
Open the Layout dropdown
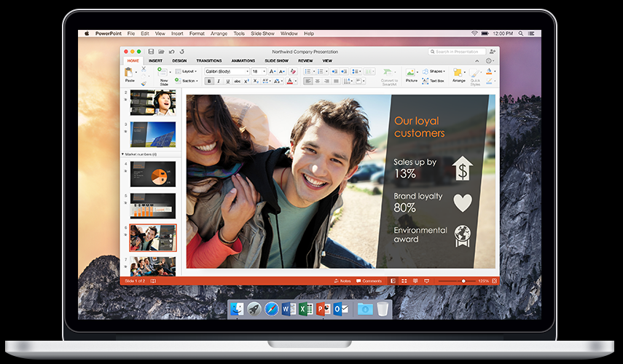point(189,71)
